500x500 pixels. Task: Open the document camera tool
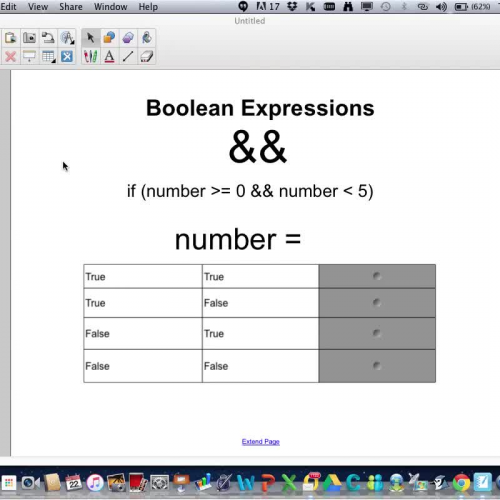click(x=48, y=38)
